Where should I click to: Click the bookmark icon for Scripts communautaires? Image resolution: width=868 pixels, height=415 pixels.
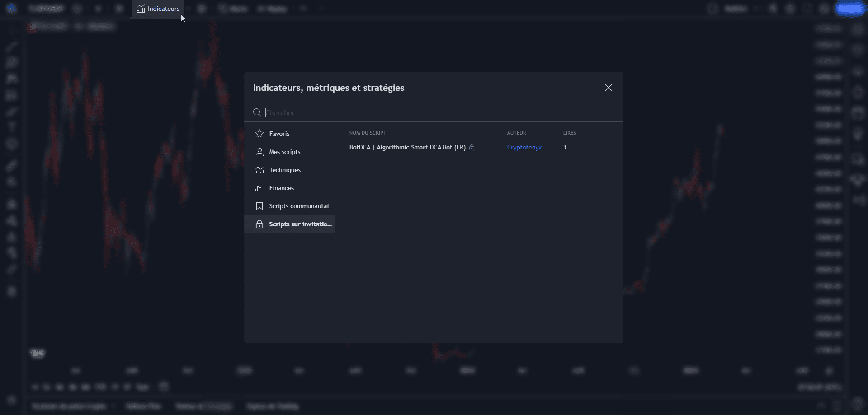pos(259,206)
